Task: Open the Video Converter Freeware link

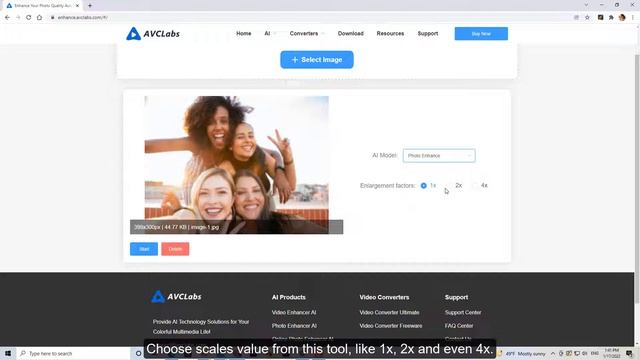Action: click(x=391, y=326)
